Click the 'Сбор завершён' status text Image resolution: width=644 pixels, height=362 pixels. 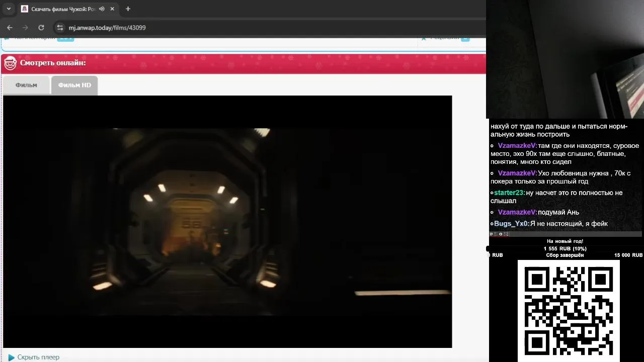(x=565, y=255)
